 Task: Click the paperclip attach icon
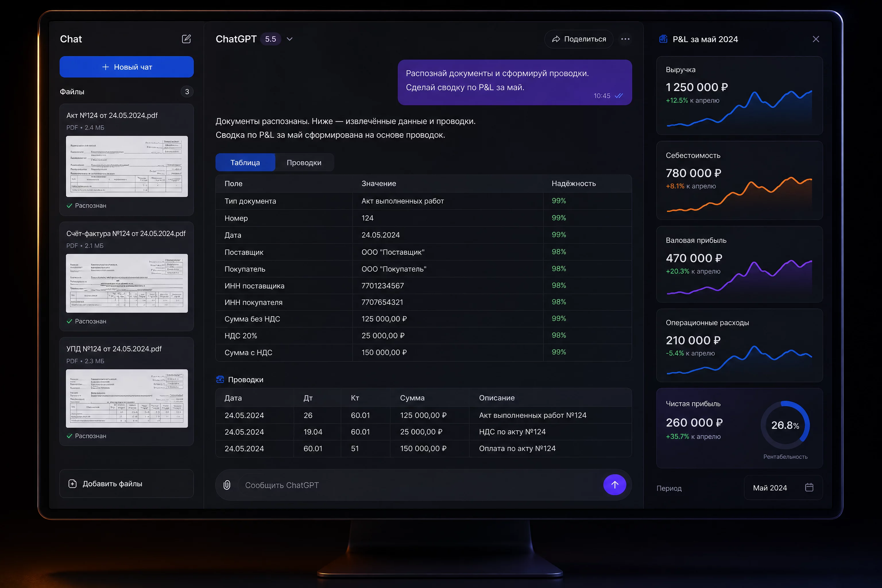tap(227, 485)
